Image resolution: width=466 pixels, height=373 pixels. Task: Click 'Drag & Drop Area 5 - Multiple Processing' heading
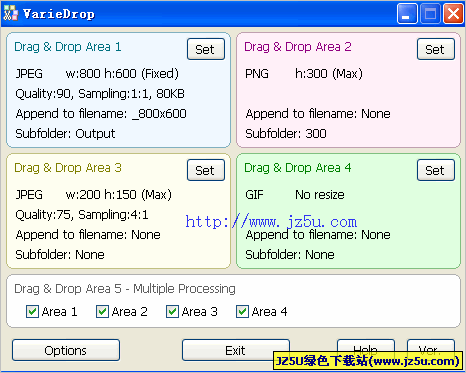pyautogui.click(x=125, y=289)
